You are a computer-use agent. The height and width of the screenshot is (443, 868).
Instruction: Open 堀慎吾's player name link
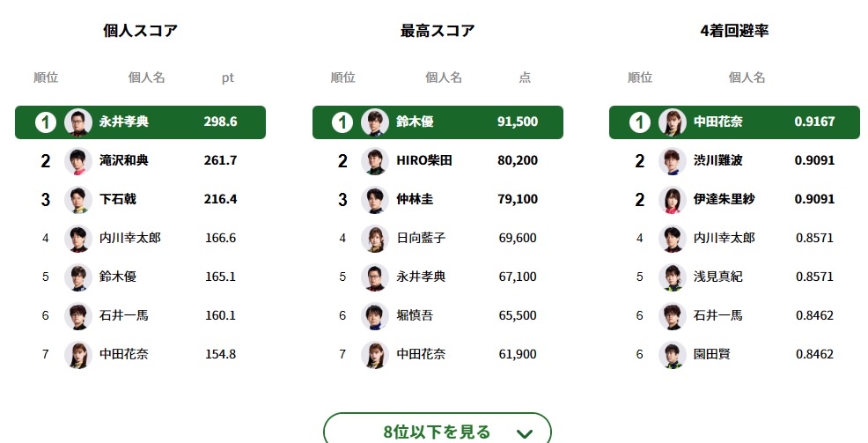pos(415,315)
